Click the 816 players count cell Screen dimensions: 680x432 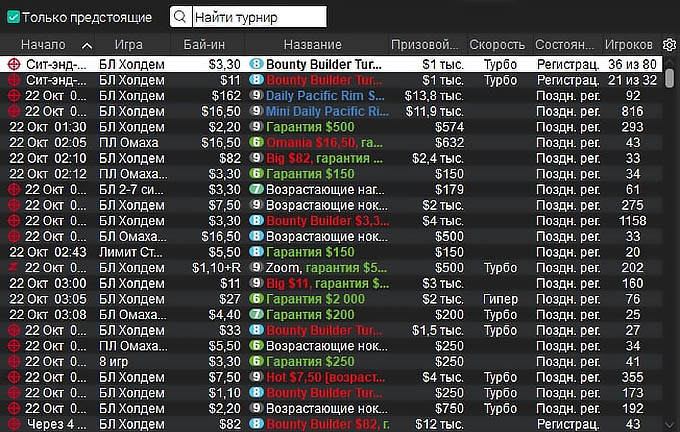(632, 111)
